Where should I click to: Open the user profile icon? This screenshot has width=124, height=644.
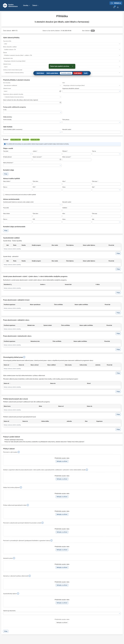coord(118,7)
